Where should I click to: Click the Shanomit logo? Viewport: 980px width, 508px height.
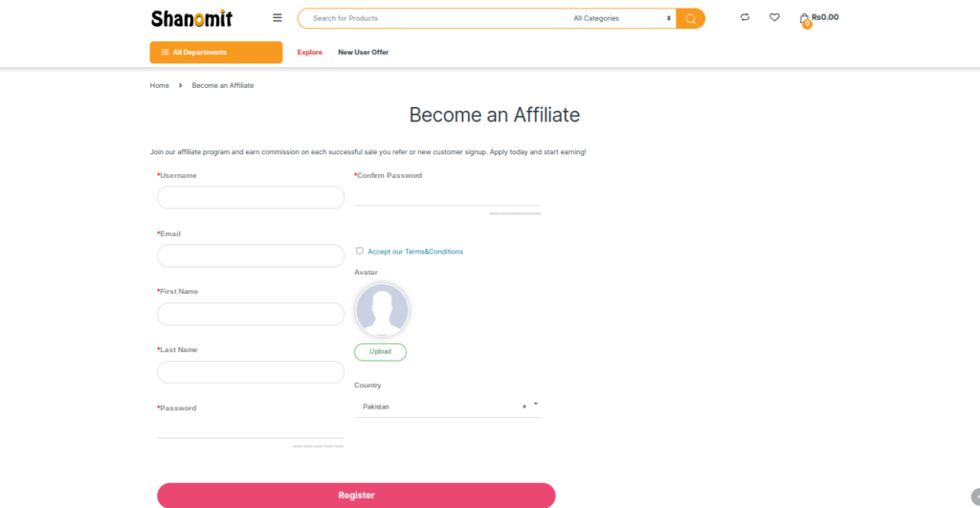pos(191,19)
